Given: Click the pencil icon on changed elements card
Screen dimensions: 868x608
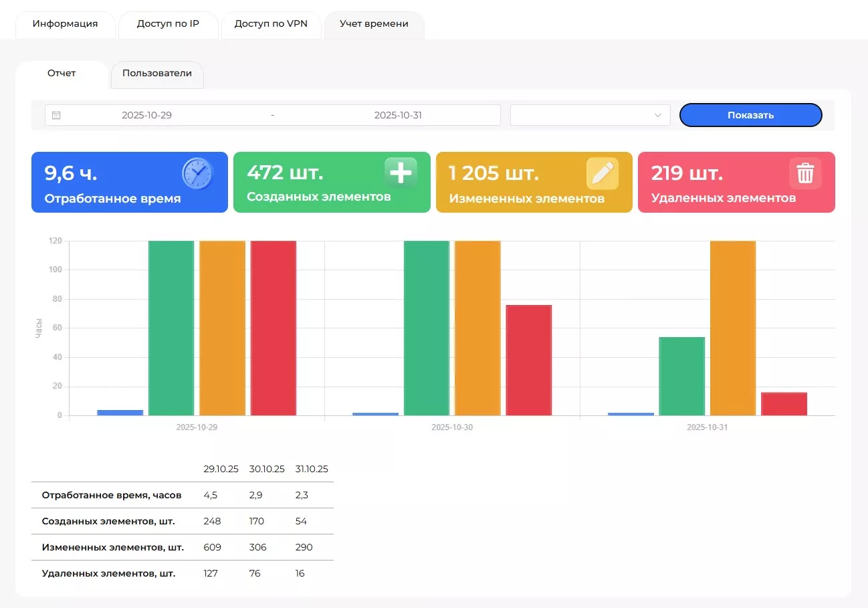Looking at the screenshot, I should (603, 174).
